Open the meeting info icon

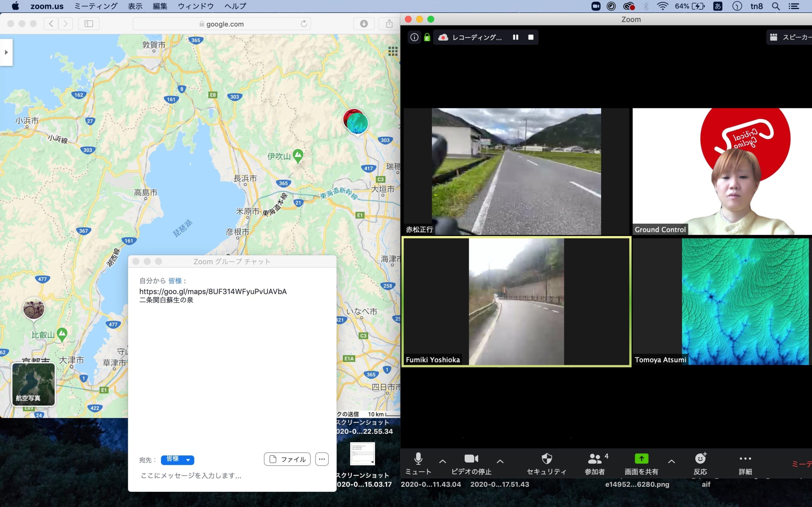point(414,37)
